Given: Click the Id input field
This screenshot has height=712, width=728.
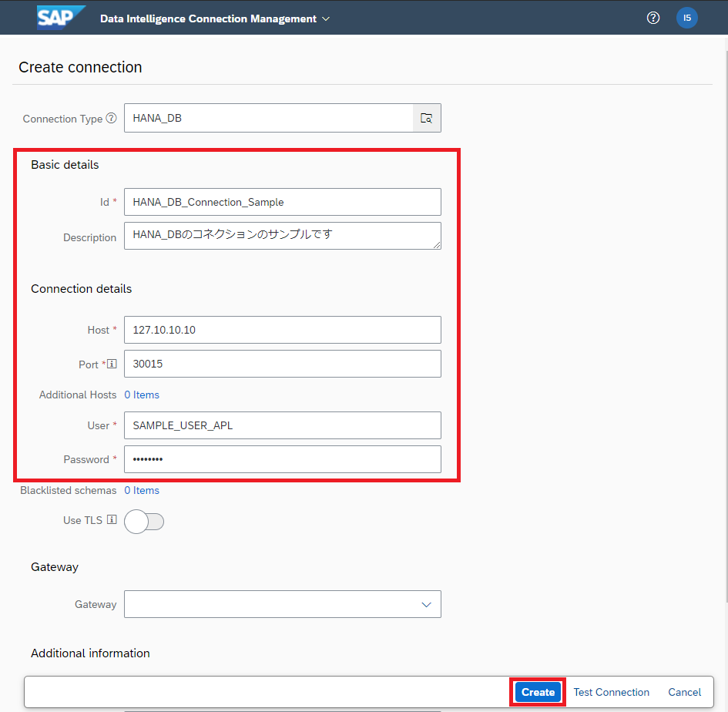Looking at the screenshot, I should coord(282,202).
